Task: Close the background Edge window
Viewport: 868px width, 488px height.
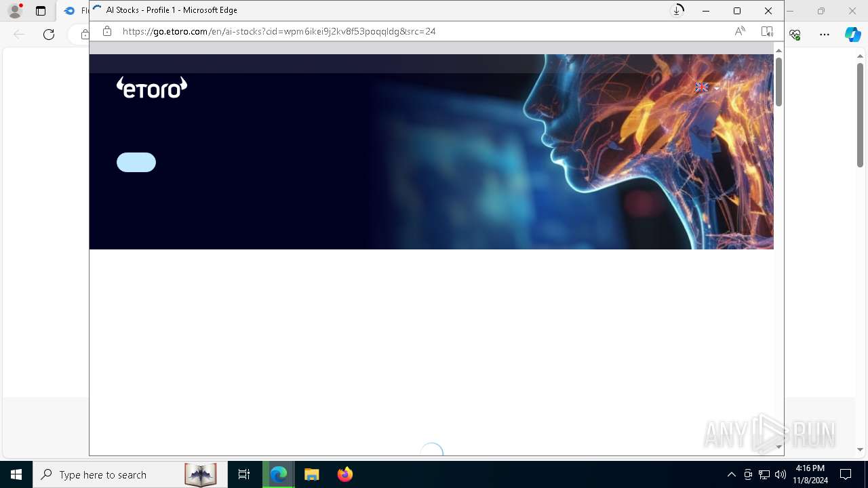Action: pos(852,11)
